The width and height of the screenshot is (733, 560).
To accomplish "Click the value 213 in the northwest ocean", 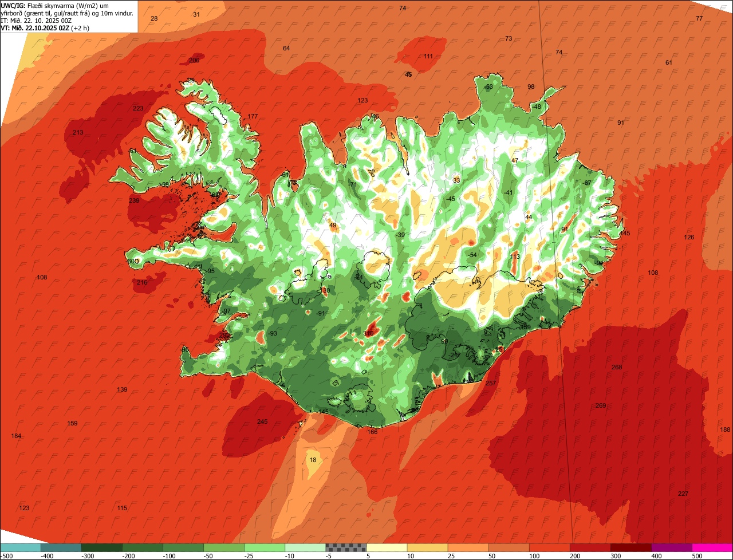I will (78, 132).
